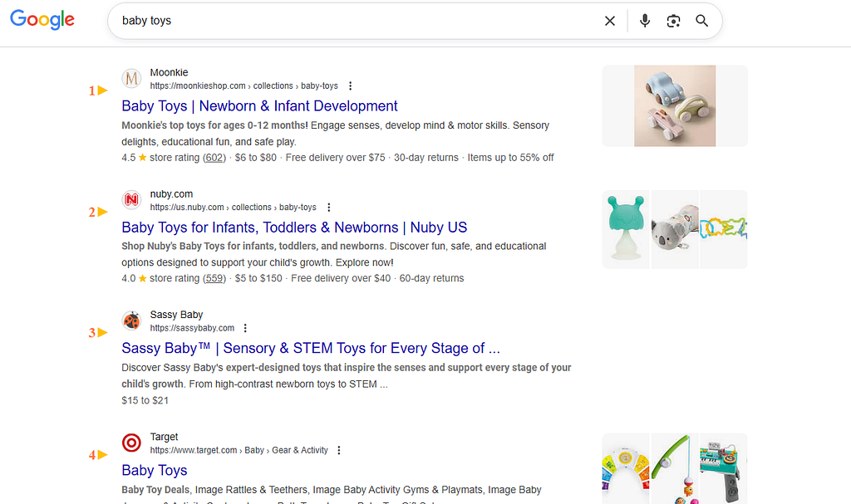Click the 'Sassy Baby' site name text
Image resolution: width=851 pixels, height=504 pixels.
click(x=176, y=315)
